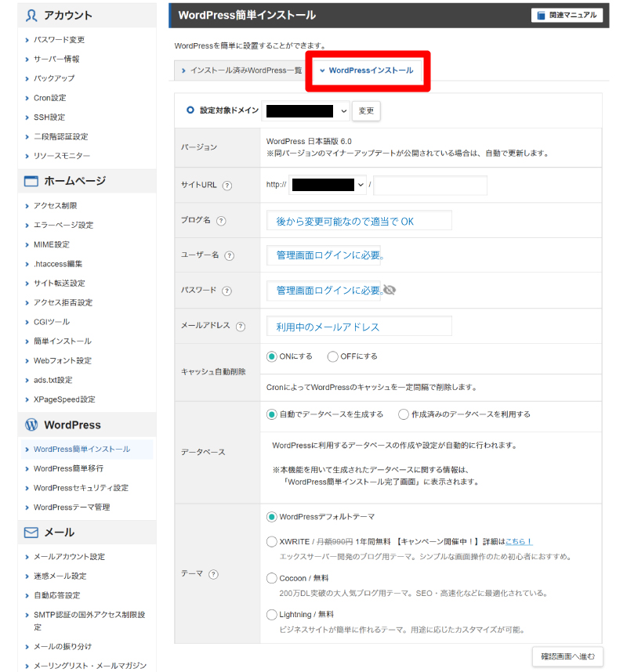
Task: Click the ブログ名 input field
Action: pyautogui.click(x=359, y=220)
